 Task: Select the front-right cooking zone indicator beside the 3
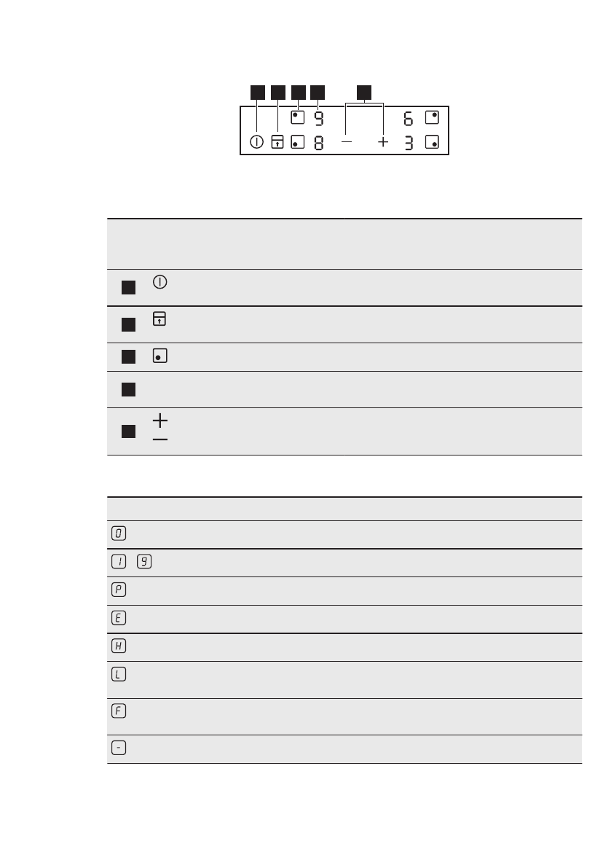point(432,143)
